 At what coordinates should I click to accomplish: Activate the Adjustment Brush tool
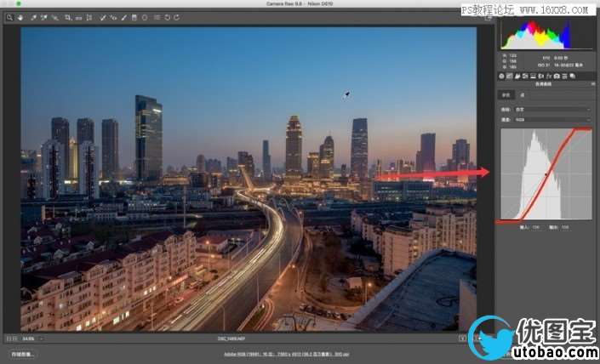123,17
